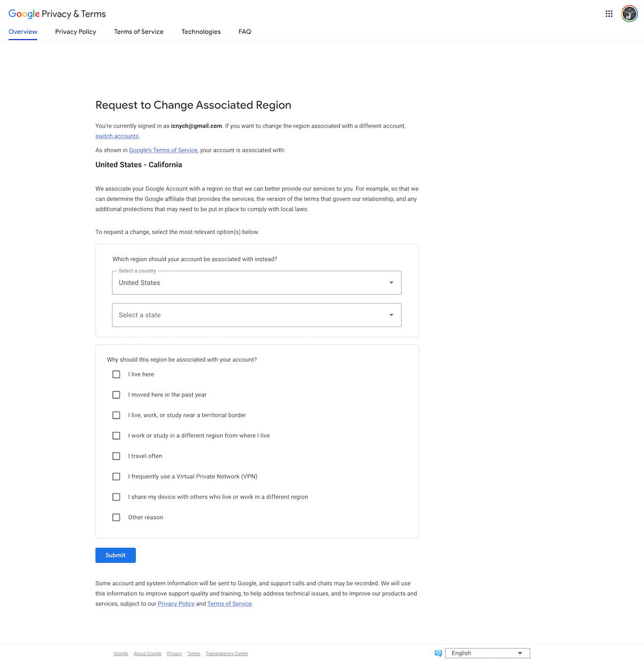Image resolution: width=644 pixels, height=663 pixels.
Task: Open the Terms of Service tab
Action: coord(138,32)
